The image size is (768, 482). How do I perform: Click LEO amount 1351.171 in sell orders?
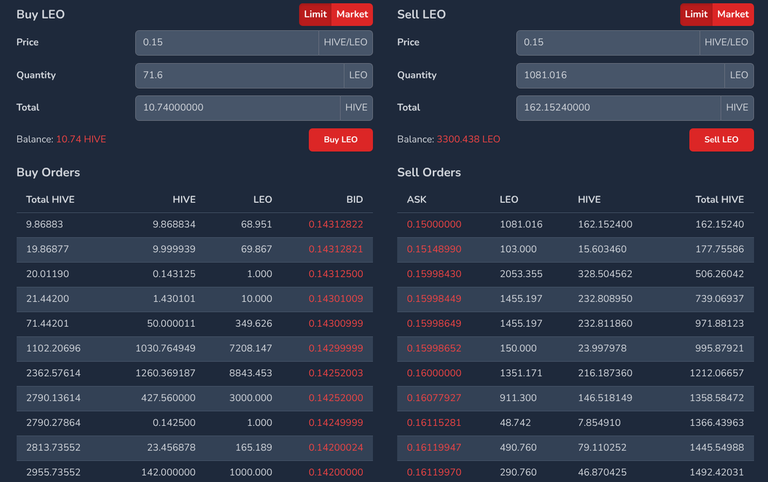521,373
